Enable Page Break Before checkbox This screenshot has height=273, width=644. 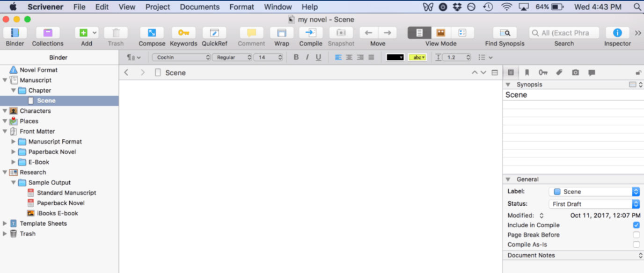(636, 235)
